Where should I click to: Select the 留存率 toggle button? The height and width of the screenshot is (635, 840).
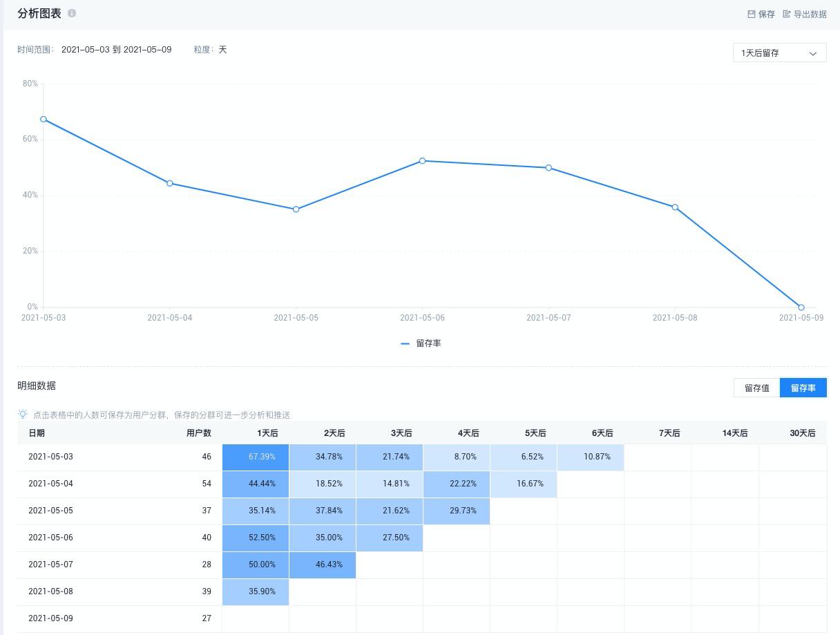point(803,388)
